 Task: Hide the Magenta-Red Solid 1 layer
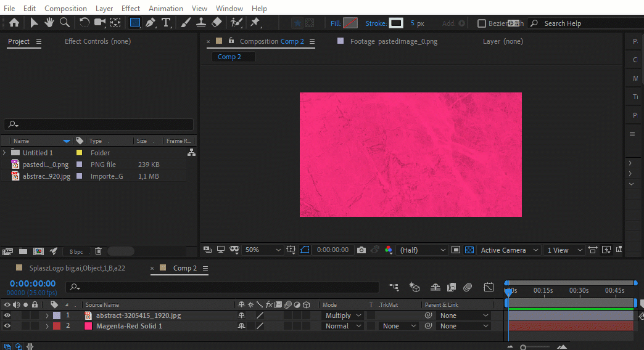(7, 326)
